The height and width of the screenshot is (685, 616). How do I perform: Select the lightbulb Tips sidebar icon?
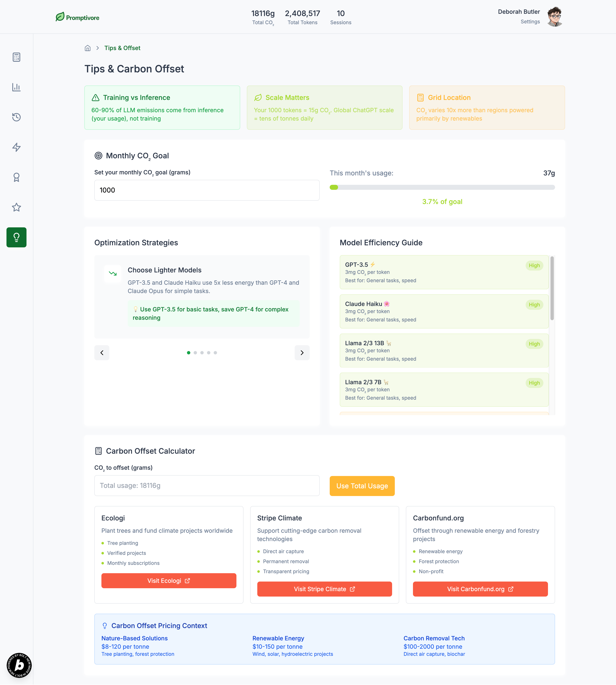click(16, 237)
